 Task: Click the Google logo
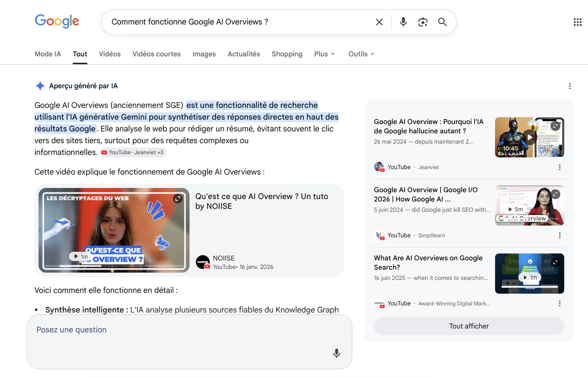57,21
